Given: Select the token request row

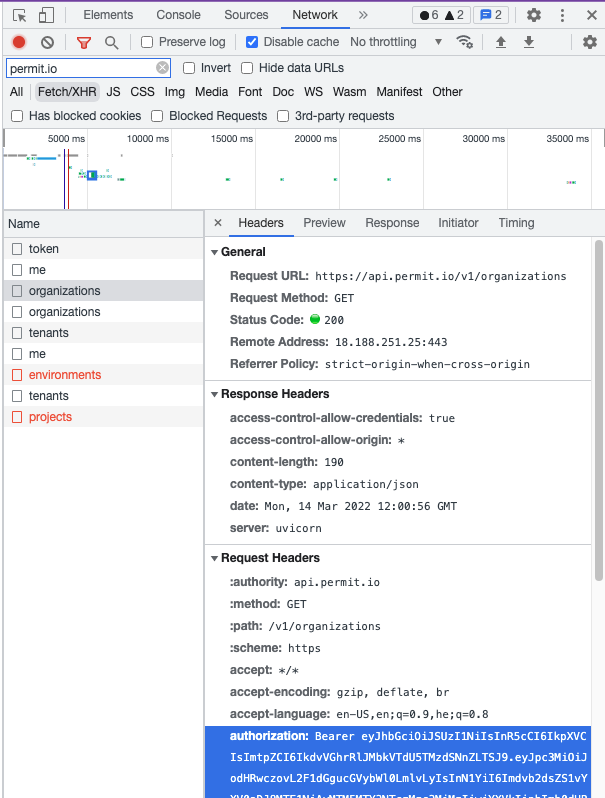Looking at the screenshot, I should tap(104, 249).
